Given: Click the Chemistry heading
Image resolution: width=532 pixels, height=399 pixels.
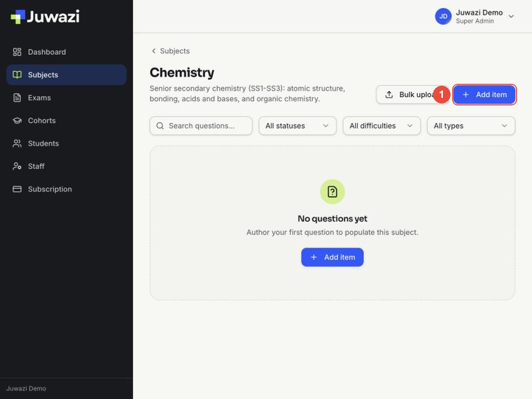Looking at the screenshot, I should coord(182,72).
